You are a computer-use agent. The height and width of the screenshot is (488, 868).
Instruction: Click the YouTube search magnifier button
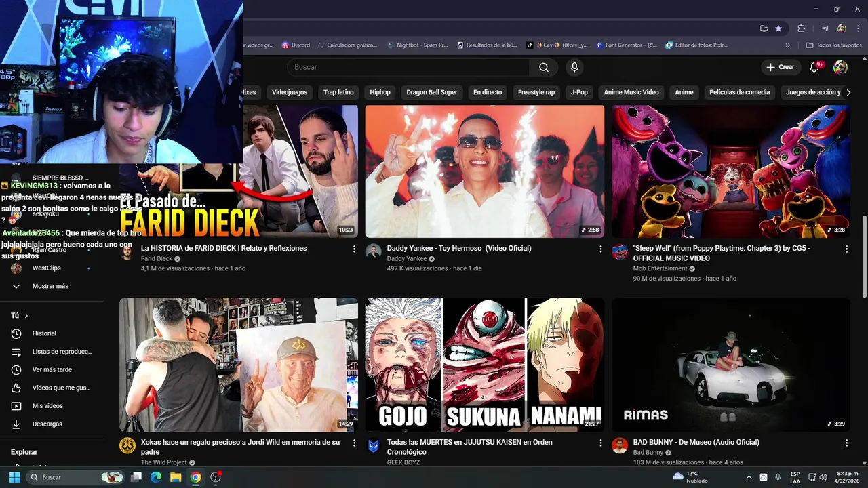pyautogui.click(x=544, y=67)
